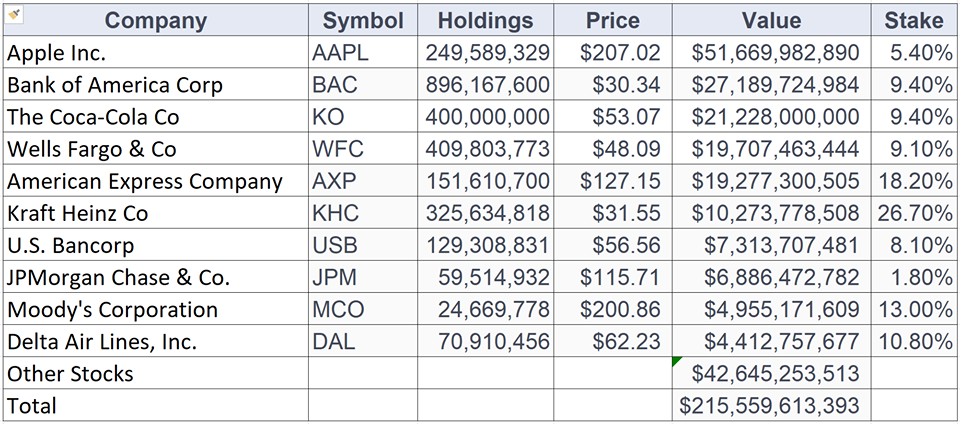Select Wells Fargo price $48.09 cell

[612, 149]
